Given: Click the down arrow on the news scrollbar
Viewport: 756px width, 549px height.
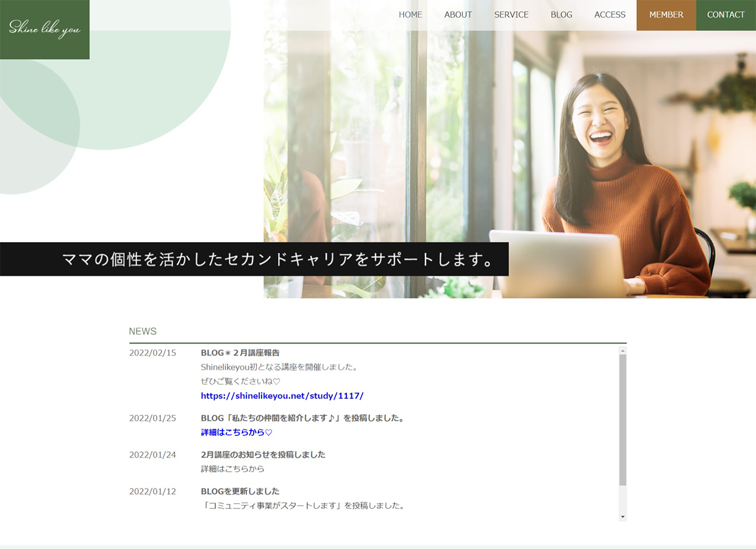Looking at the screenshot, I should click(x=621, y=516).
